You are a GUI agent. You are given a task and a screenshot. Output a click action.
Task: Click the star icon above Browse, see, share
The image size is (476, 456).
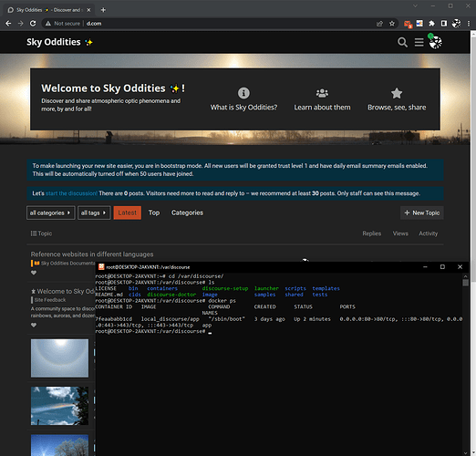tap(397, 93)
